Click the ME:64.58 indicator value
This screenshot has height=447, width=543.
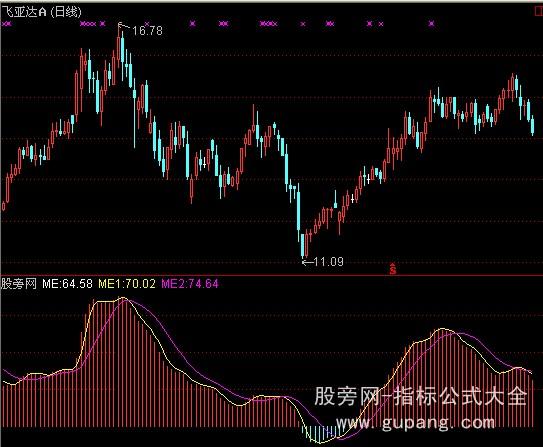coord(68,284)
